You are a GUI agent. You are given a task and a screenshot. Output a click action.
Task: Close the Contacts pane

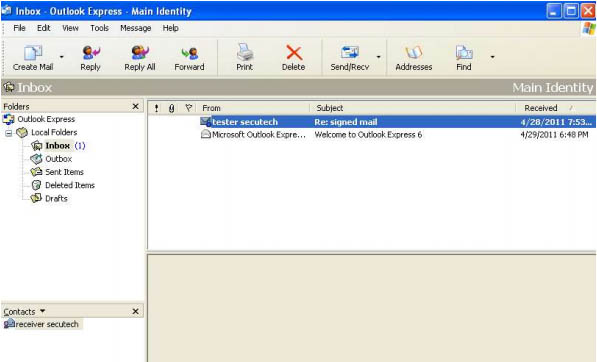[x=136, y=311]
